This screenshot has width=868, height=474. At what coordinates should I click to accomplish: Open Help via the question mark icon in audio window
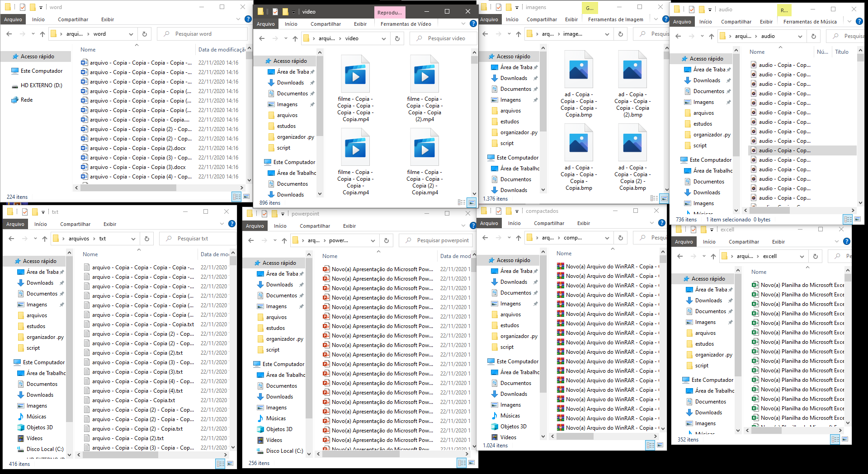tap(859, 21)
